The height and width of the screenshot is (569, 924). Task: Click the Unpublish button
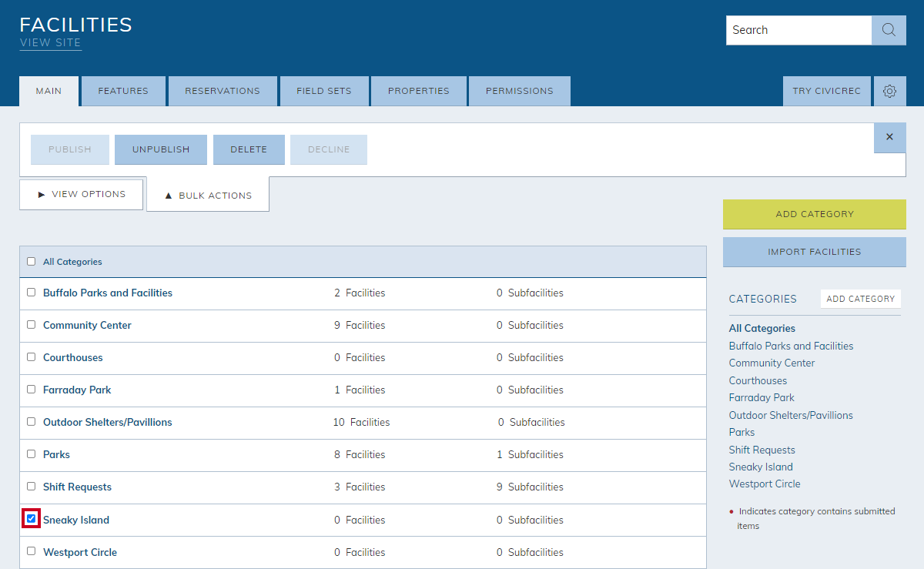coord(161,149)
